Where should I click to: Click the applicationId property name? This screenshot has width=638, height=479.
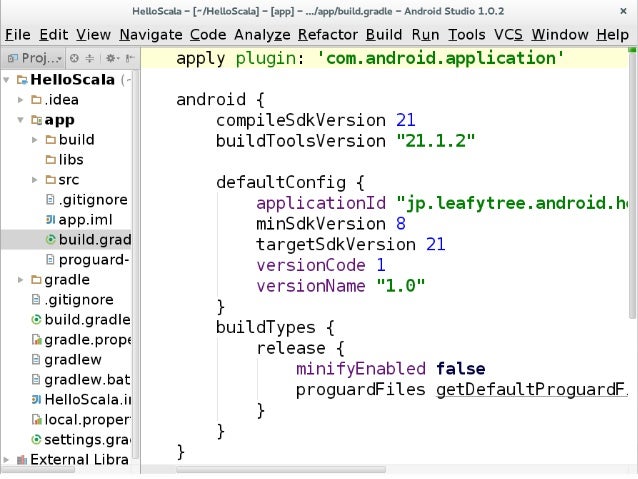point(321,203)
